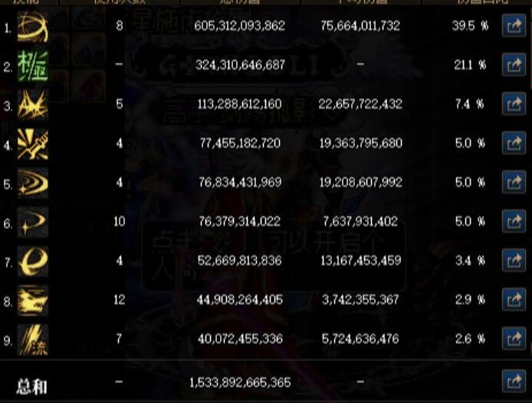Share the row with 77,455,182,720 damage
532x403 pixels.
(512, 143)
